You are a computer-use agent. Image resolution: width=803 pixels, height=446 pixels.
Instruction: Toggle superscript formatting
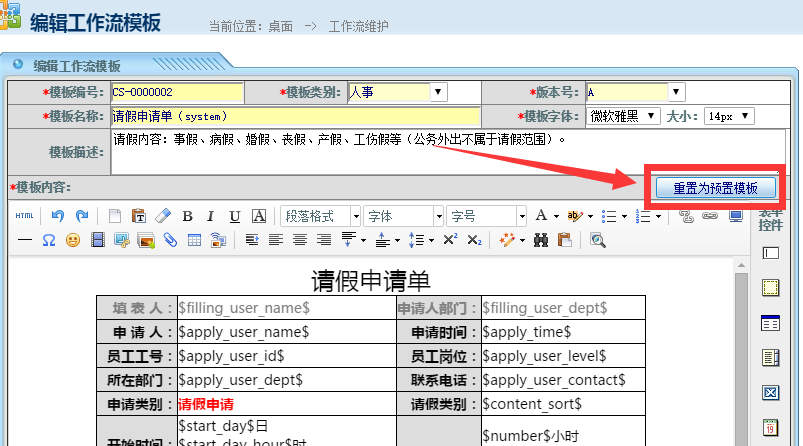click(x=450, y=240)
